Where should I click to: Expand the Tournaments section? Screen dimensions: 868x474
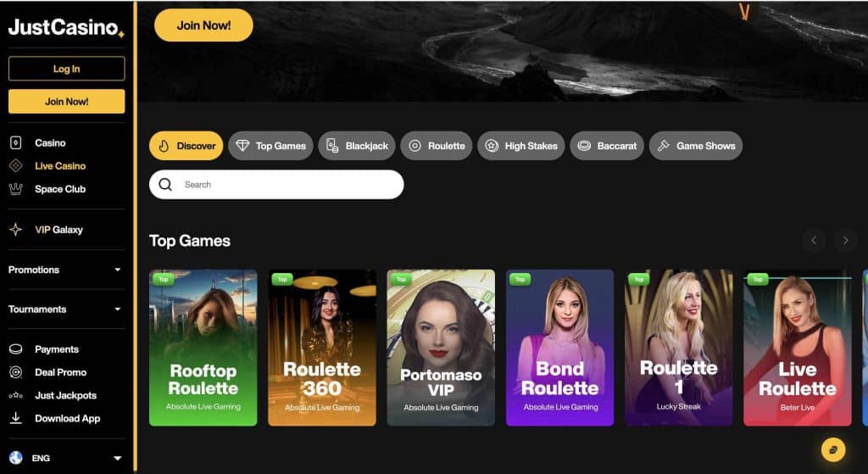tap(117, 309)
